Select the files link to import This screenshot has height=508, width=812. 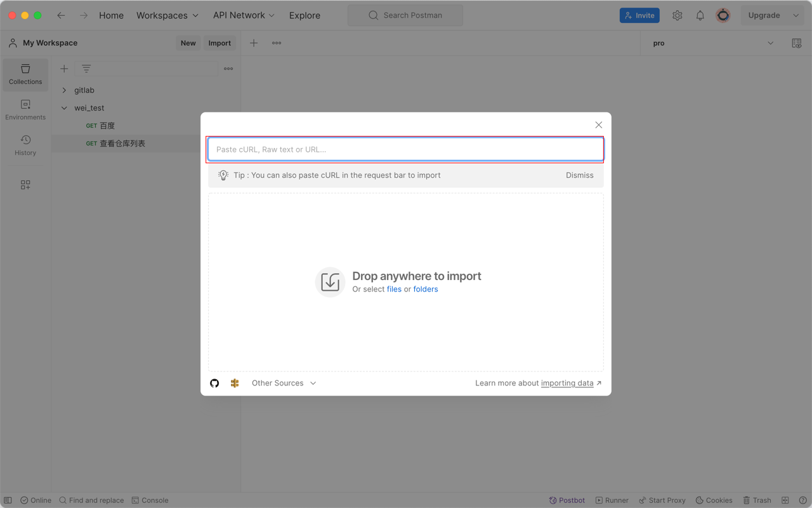coord(394,289)
